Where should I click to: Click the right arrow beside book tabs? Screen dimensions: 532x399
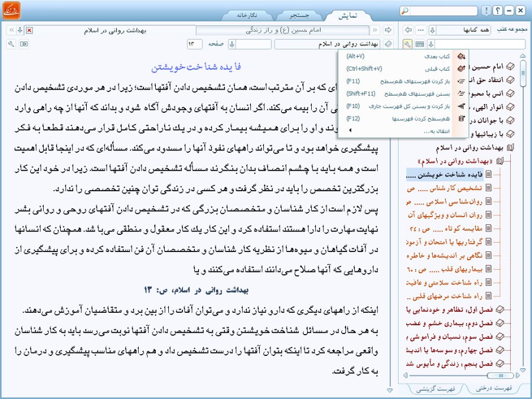[388, 30]
